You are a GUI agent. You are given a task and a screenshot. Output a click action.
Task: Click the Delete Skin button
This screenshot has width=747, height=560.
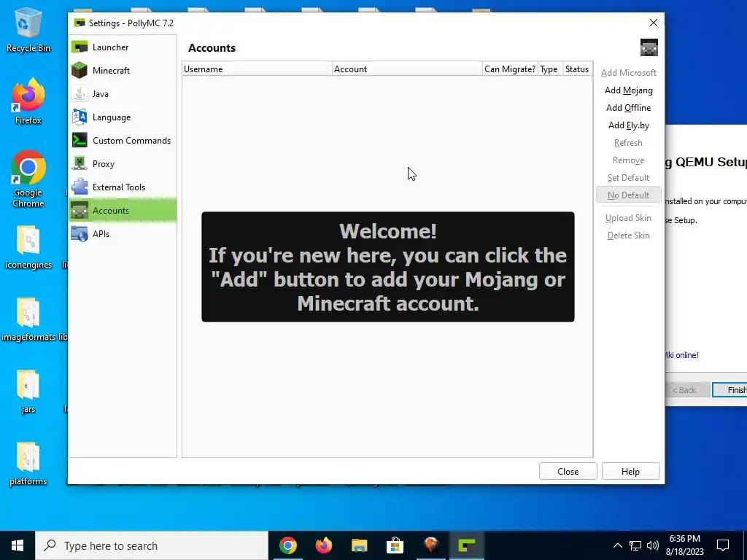(x=628, y=236)
